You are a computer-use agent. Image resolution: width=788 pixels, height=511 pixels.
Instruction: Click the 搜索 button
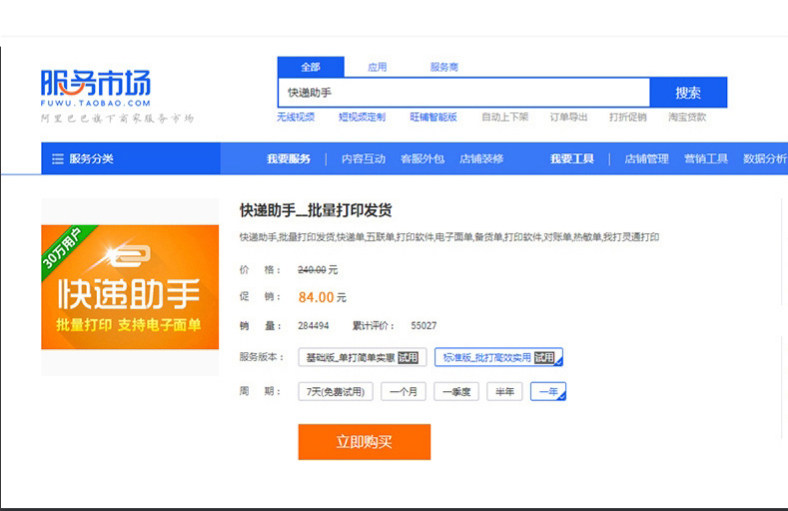point(688,92)
